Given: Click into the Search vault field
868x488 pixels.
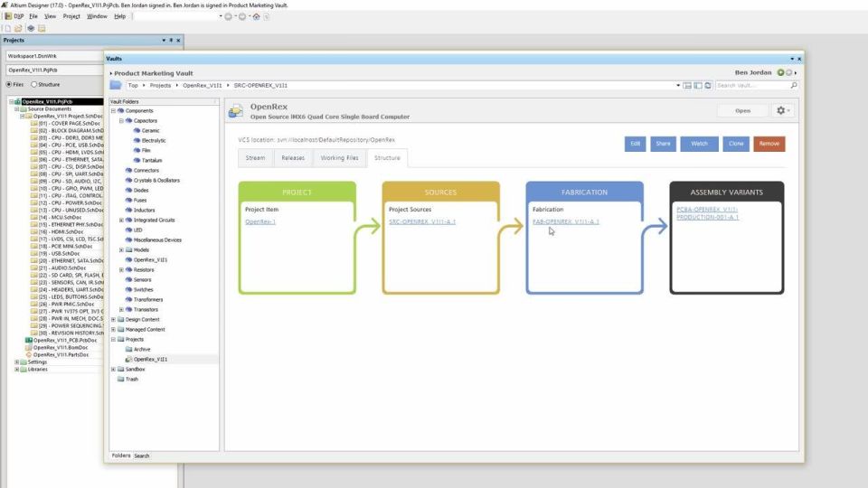Looking at the screenshot, I should (x=751, y=86).
